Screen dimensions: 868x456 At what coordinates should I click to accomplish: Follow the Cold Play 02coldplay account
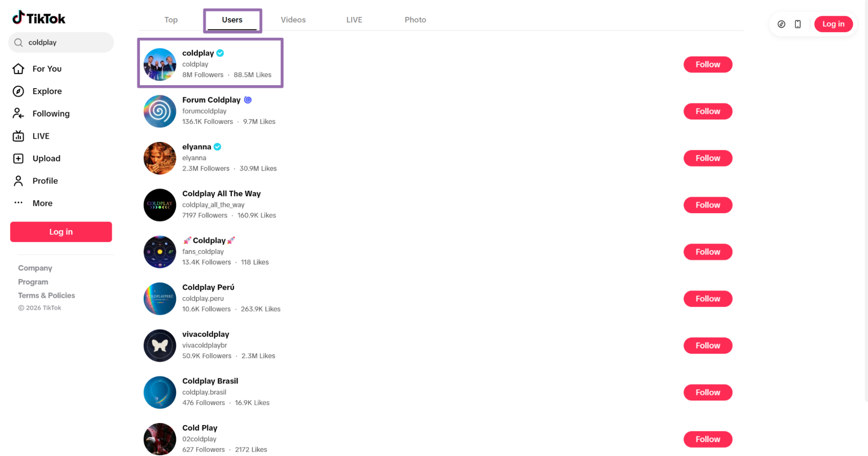pyautogui.click(x=708, y=439)
